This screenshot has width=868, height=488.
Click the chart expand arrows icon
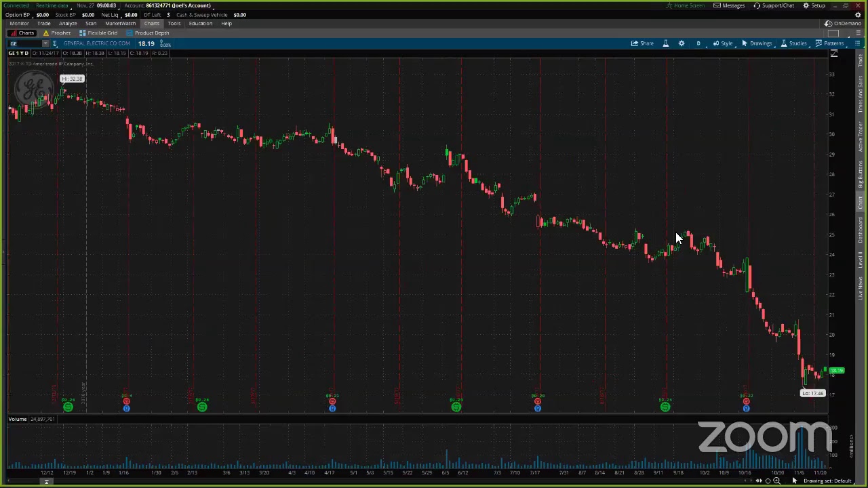tap(834, 54)
